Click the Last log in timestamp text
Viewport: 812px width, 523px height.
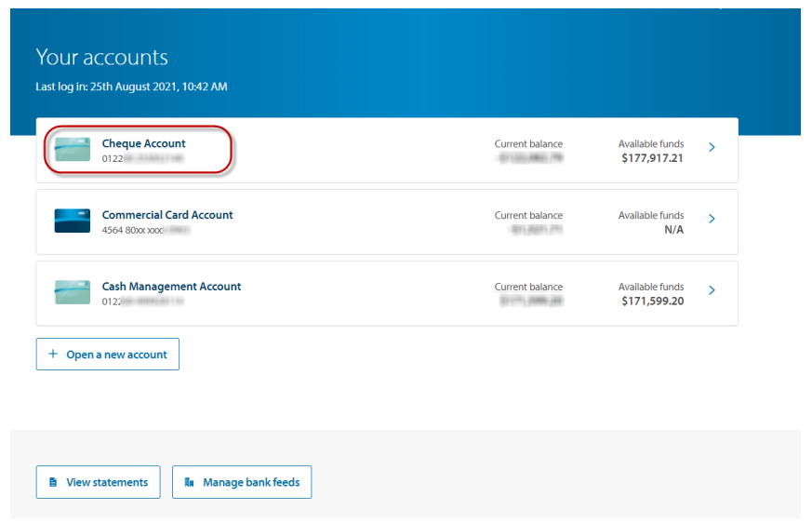(131, 87)
